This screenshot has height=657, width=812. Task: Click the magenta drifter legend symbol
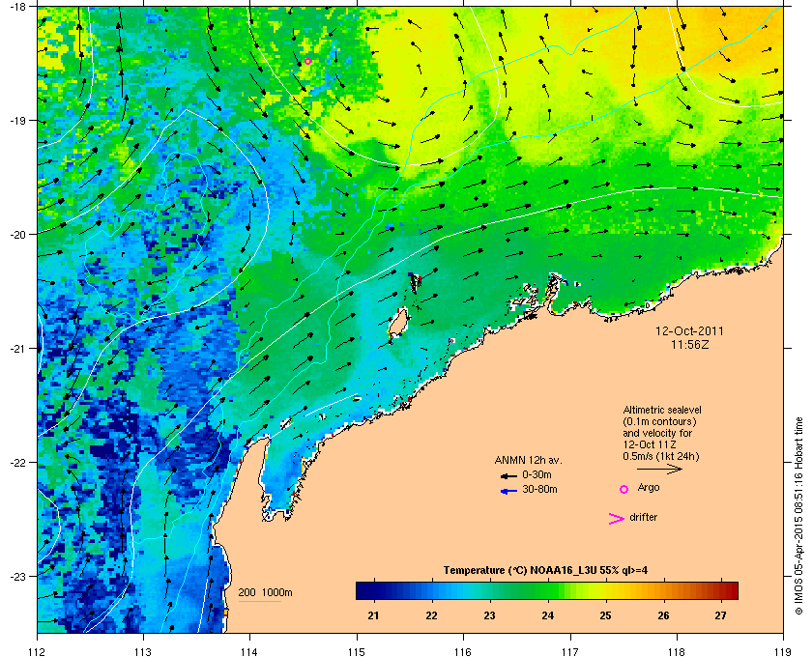click(616, 519)
